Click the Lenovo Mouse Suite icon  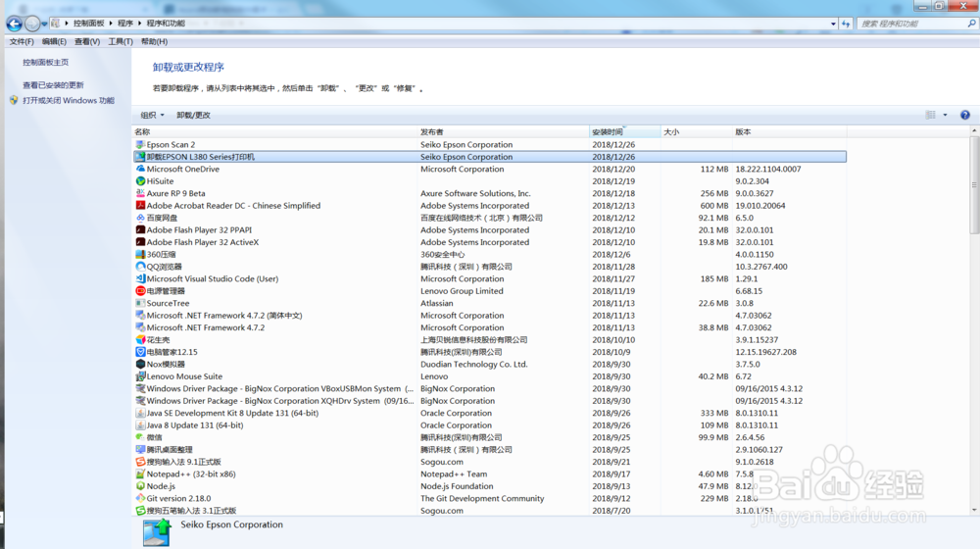[x=140, y=376]
